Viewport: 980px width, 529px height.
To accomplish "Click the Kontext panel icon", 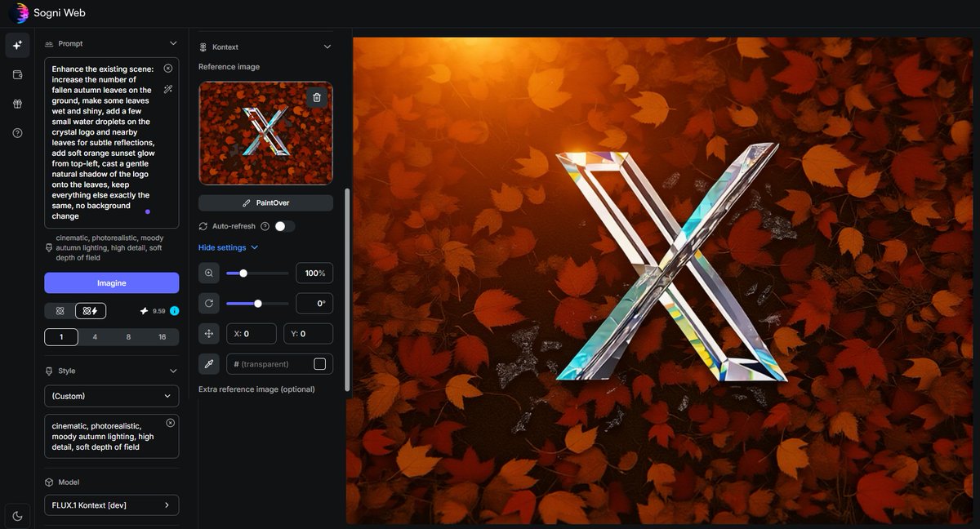I will tap(203, 47).
